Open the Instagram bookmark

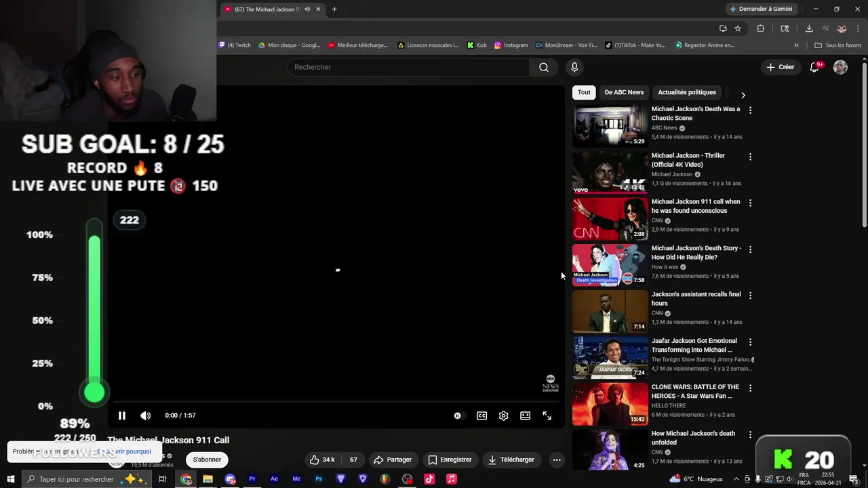(511, 45)
